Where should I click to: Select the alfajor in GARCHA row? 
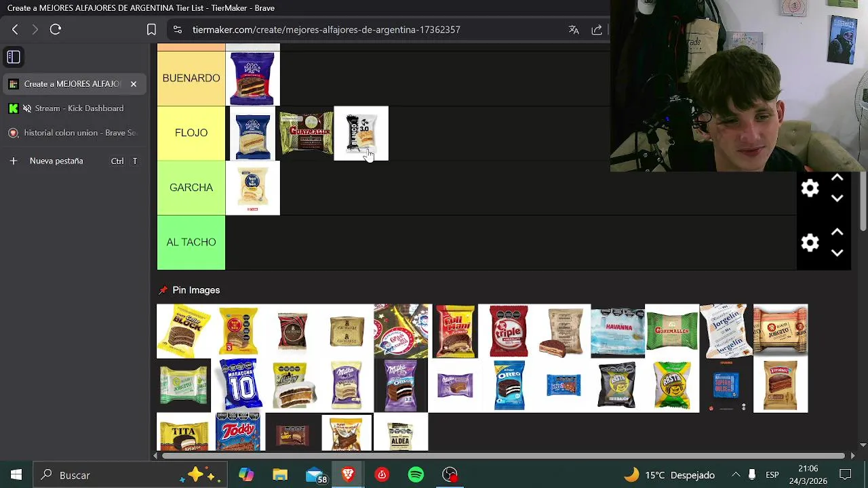point(252,188)
